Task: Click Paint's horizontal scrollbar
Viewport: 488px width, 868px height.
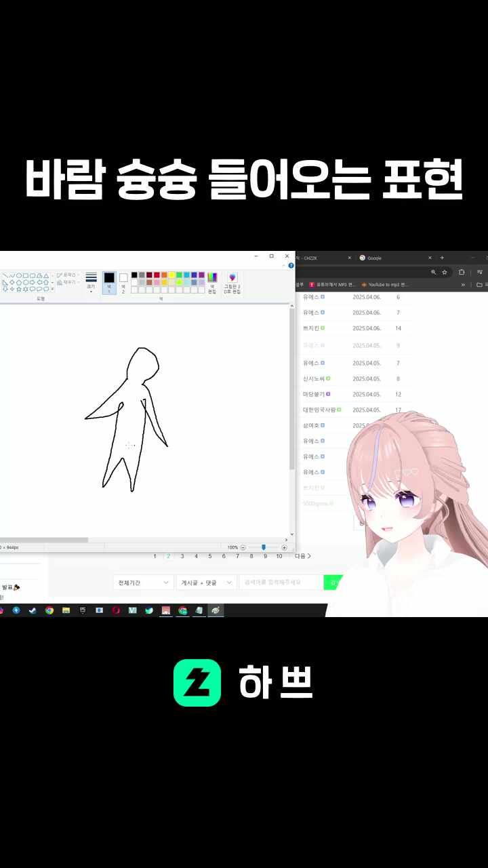Action: tap(44, 540)
